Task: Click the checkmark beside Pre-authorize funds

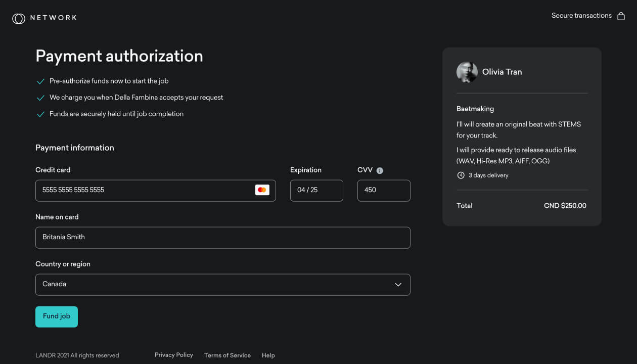Action: point(40,81)
